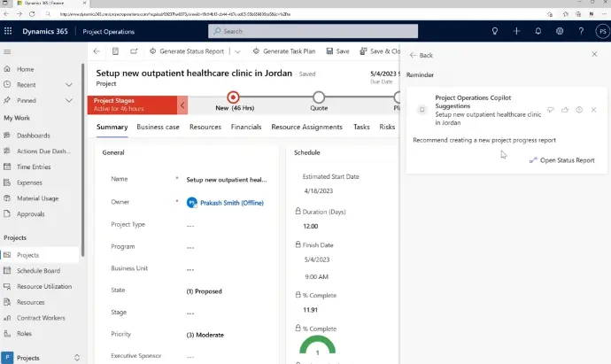611x364 pixels.
Task: Switch to the Resources tab
Action: [x=205, y=127]
